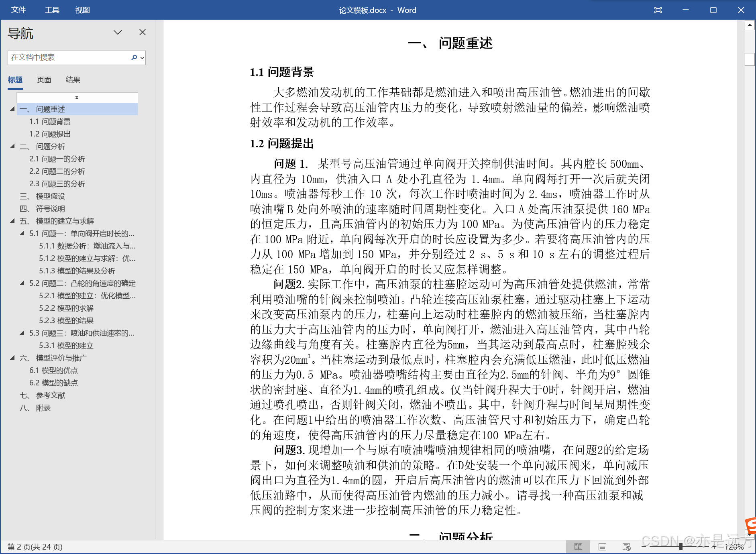Go to heading 2.1 问题一的分析
Image resolution: width=756 pixels, height=554 pixels.
(x=57, y=159)
